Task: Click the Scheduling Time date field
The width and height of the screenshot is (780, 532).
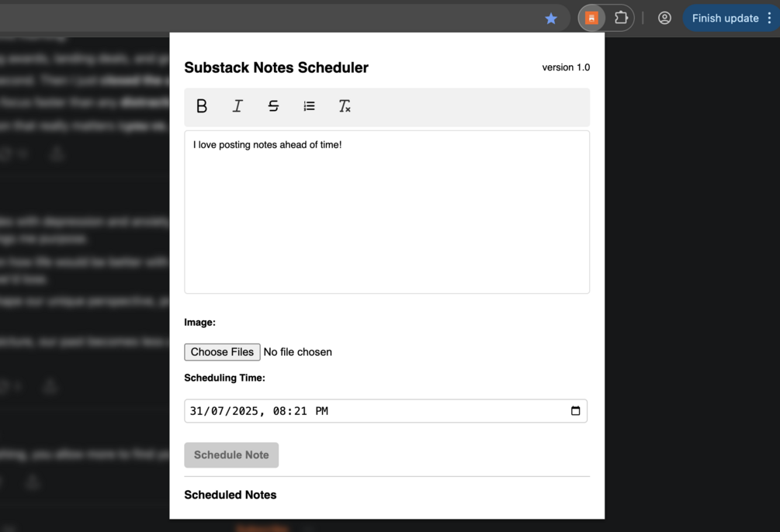Action: click(386, 411)
